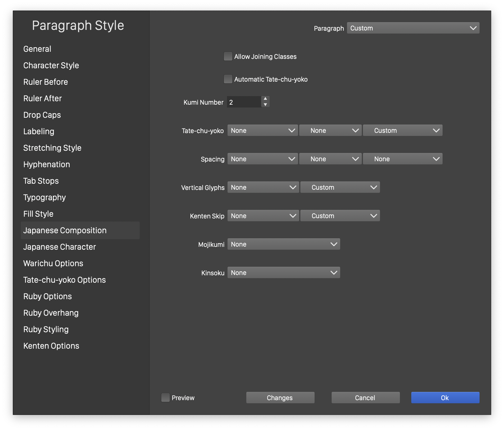The width and height of the screenshot is (504, 430).
Task: Select Ruby Options in the sidebar
Action: pyautogui.click(x=47, y=296)
